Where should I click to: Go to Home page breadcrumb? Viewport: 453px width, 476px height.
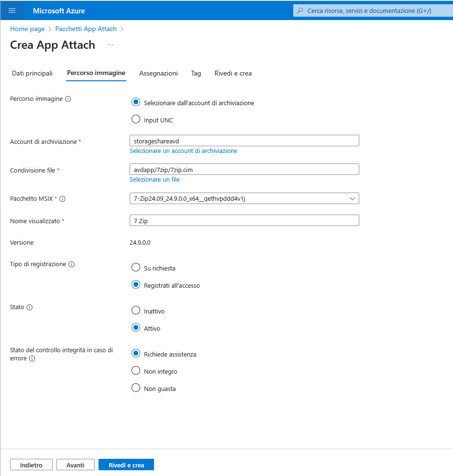(27, 29)
